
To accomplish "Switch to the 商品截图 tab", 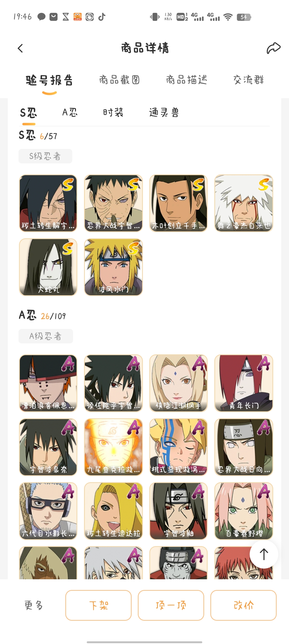I will 119,80.
